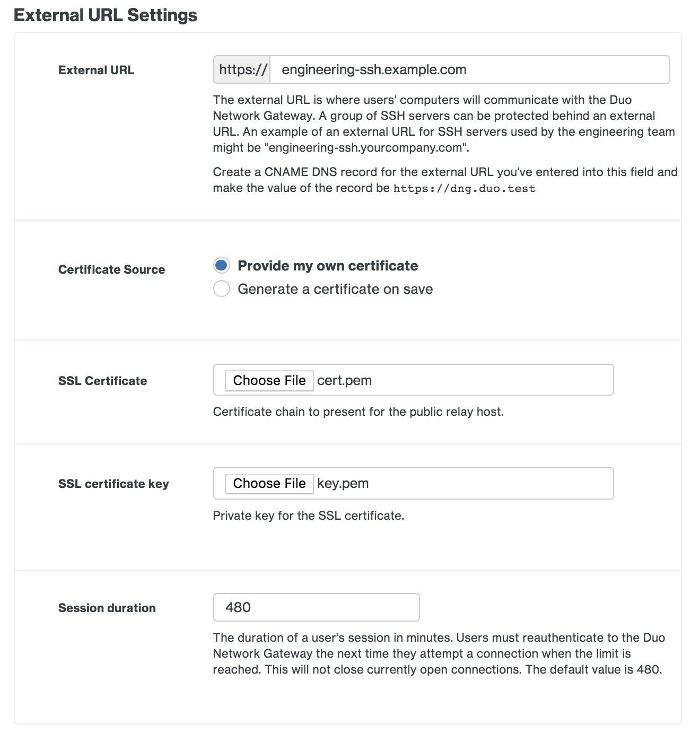
Task: Click the Certificate Source label
Action: [x=111, y=269]
